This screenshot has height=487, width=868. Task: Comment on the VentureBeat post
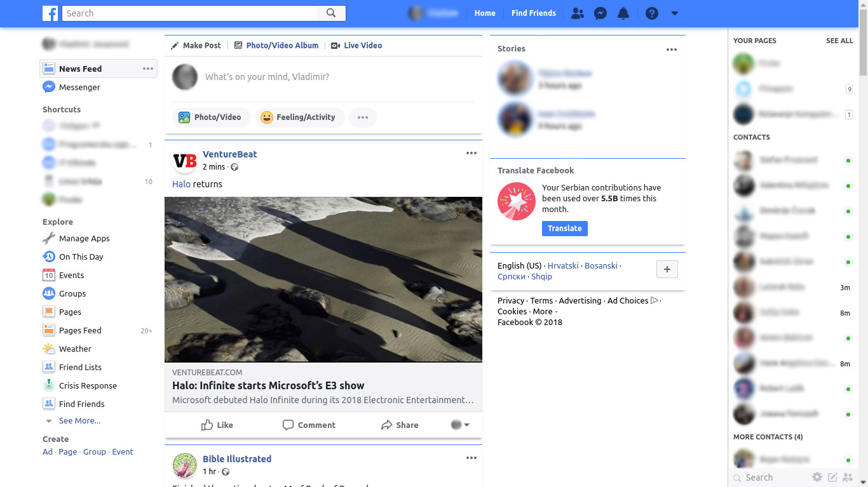click(x=309, y=425)
